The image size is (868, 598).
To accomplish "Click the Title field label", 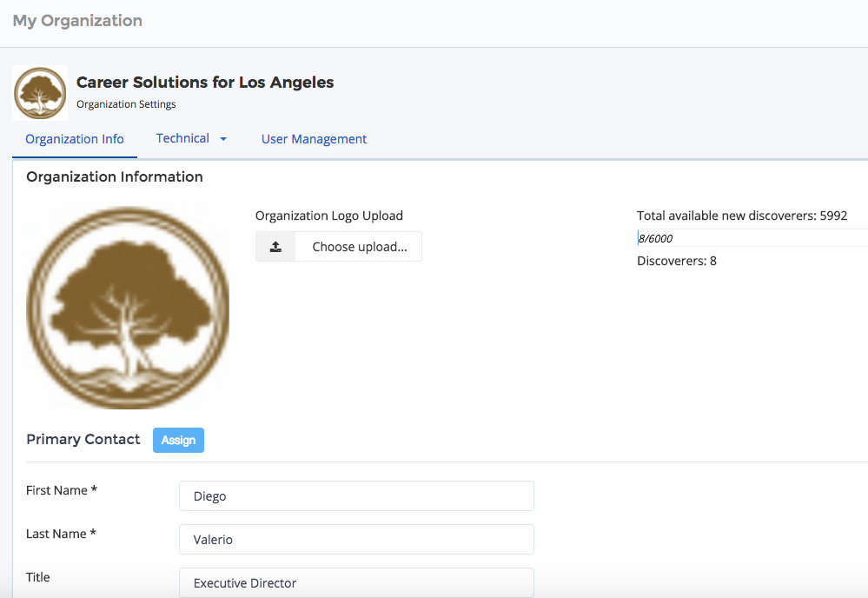I will [37, 577].
